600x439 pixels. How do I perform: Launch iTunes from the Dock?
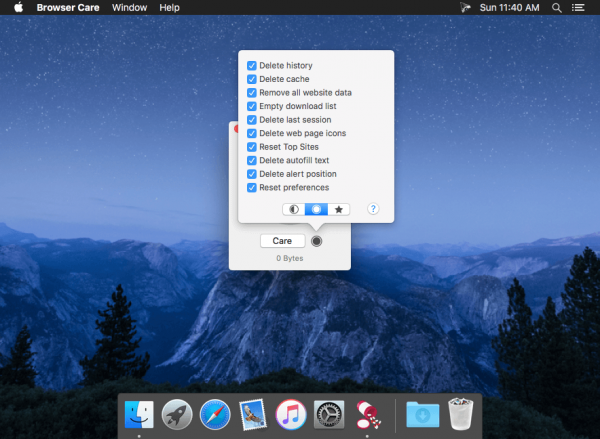(x=291, y=415)
